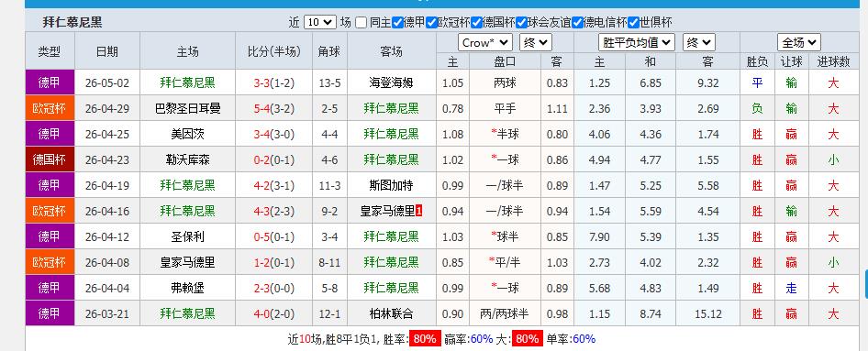The height and width of the screenshot is (351, 868).
Task: Open the 终 dropdown next to Crow*
Action: click(536, 42)
